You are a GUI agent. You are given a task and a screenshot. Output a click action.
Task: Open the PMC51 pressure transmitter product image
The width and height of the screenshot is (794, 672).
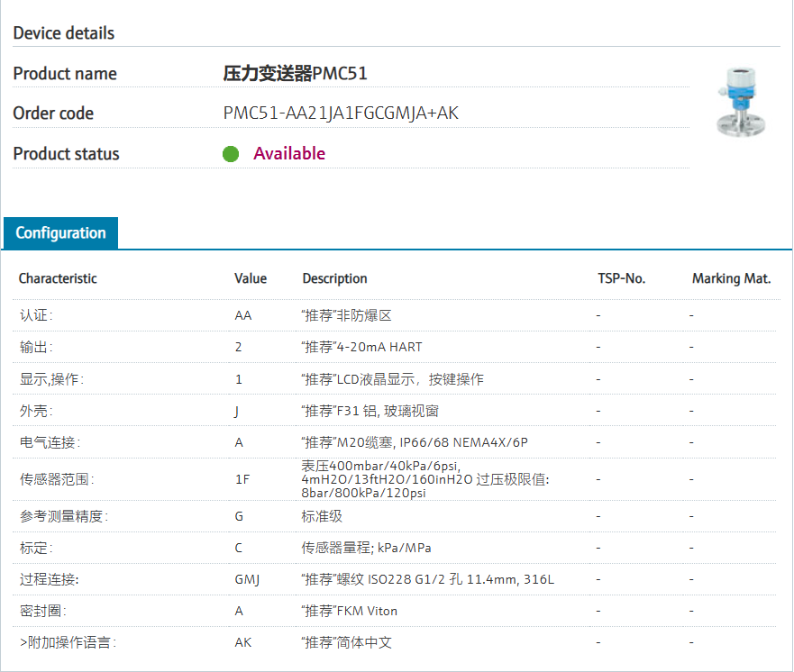pyautogui.click(x=741, y=103)
